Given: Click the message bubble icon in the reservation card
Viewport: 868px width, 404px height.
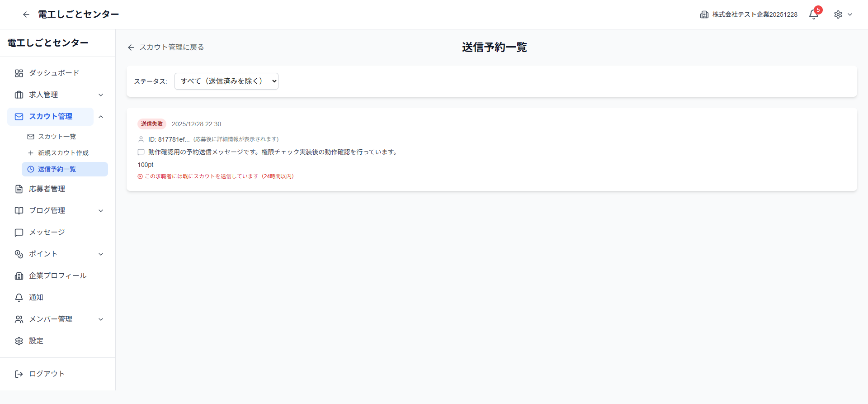Looking at the screenshot, I should 141,152.
